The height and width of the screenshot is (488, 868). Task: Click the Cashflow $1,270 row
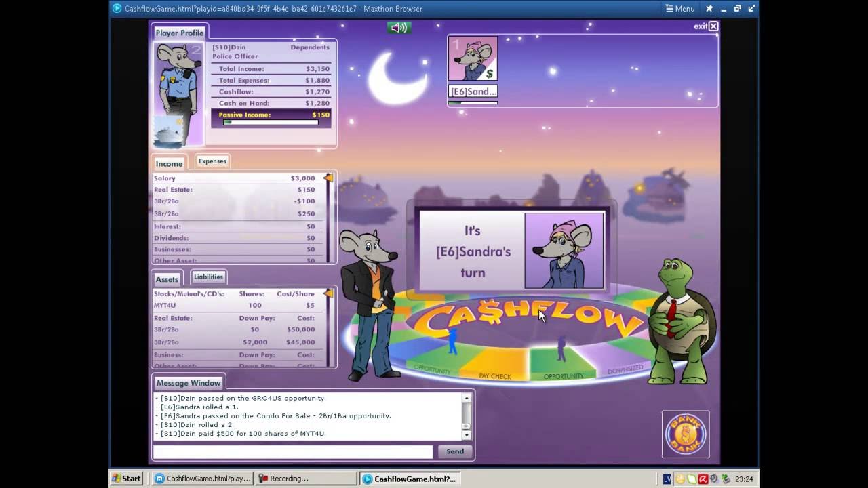(x=271, y=91)
